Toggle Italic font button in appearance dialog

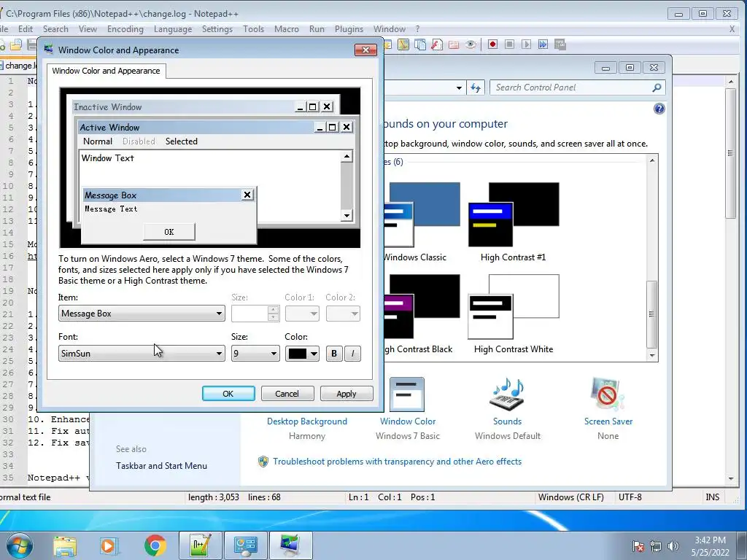pyautogui.click(x=352, y=354)
